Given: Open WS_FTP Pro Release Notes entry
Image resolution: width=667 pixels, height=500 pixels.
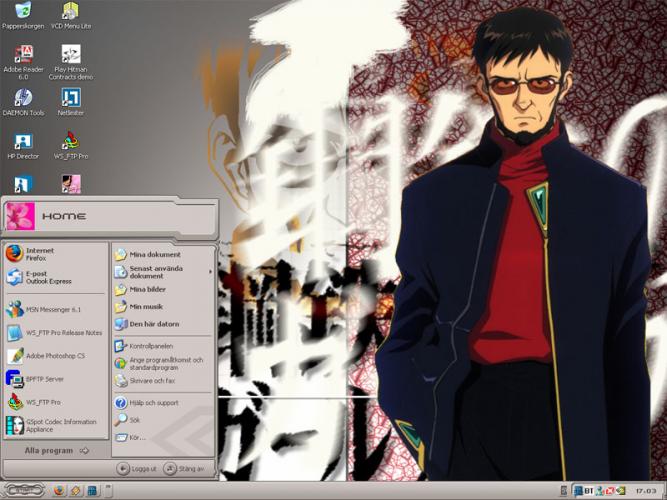Looking at the screenshot, I should point(55,333).
